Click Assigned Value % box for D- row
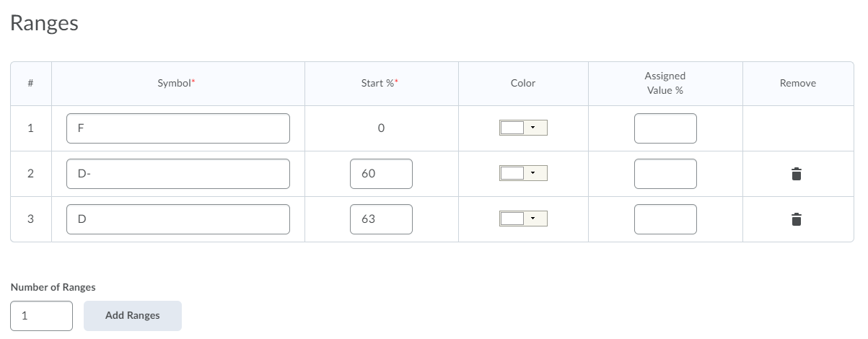Image resolution: width=868 pixels, height=339 pixels. click(665, 174)
